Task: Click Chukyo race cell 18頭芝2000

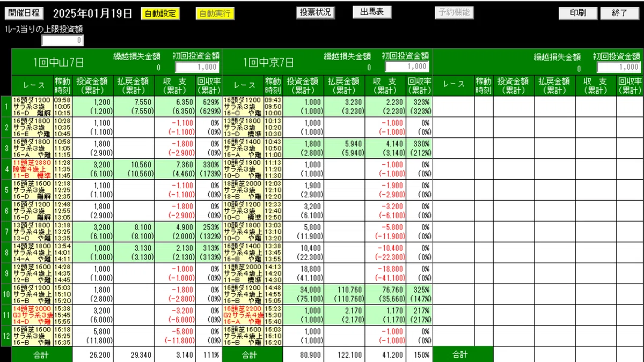Action: [x=243, y=189]
